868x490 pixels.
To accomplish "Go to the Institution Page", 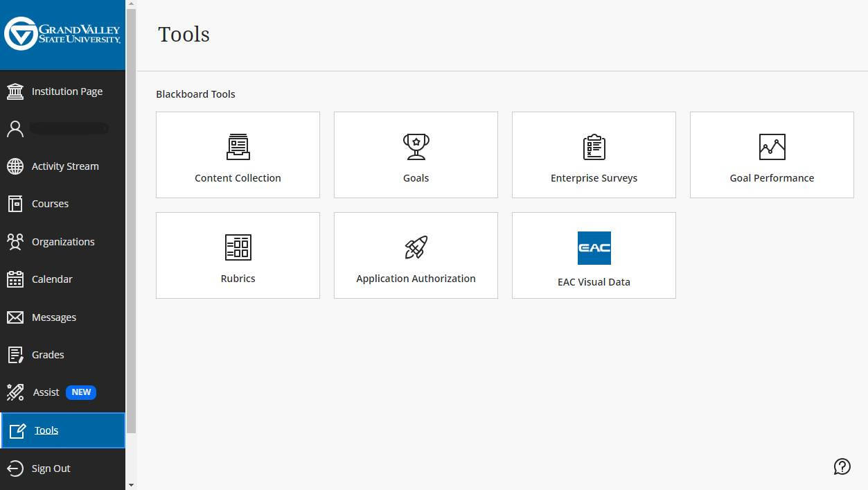I will point(67,91).
